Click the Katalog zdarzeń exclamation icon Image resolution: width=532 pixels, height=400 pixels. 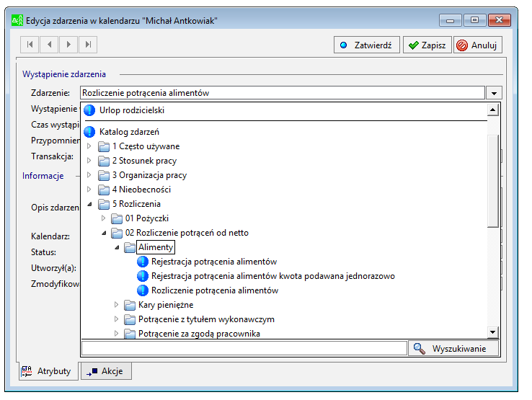(89, 132)
